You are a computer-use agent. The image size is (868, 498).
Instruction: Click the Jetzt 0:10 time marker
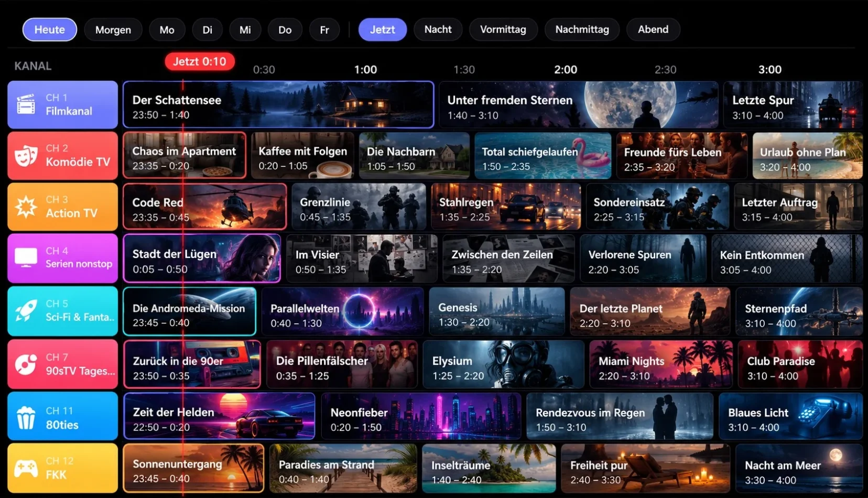click(200, 61)
